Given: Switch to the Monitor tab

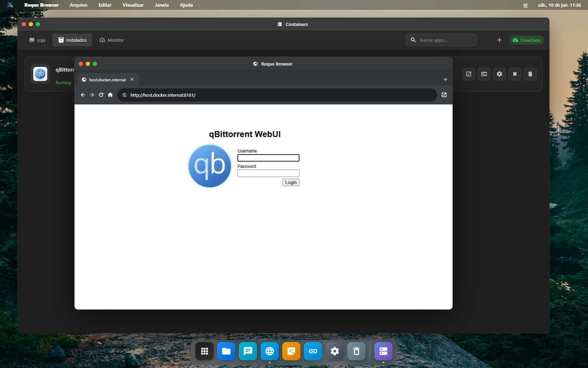Looking at the screenshot, I should [111, 40].
